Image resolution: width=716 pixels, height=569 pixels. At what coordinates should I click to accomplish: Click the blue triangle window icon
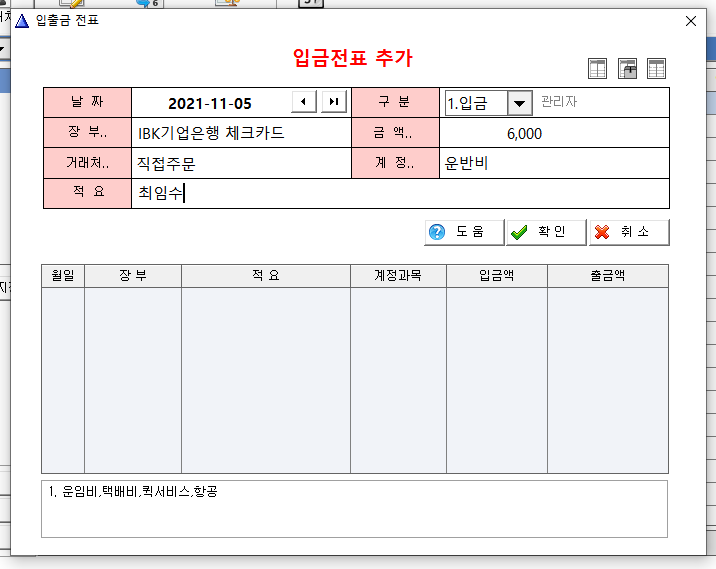pyautogui.click(x=22, y=21)
